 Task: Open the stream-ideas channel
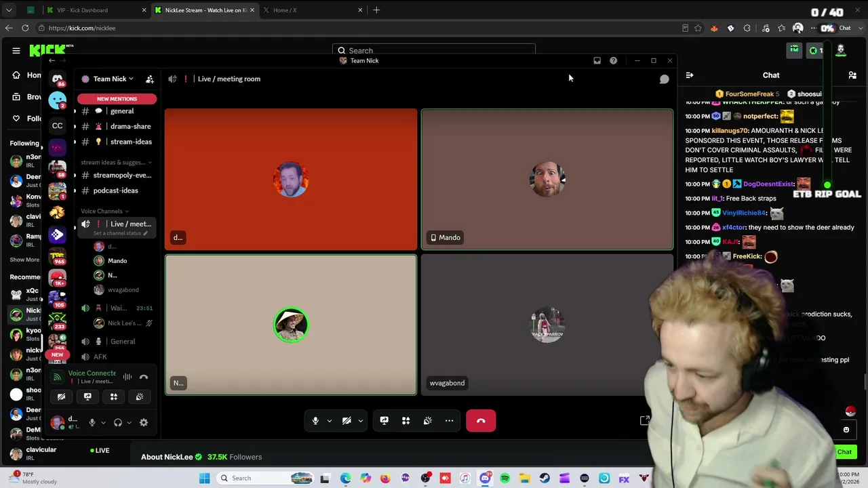117,142
